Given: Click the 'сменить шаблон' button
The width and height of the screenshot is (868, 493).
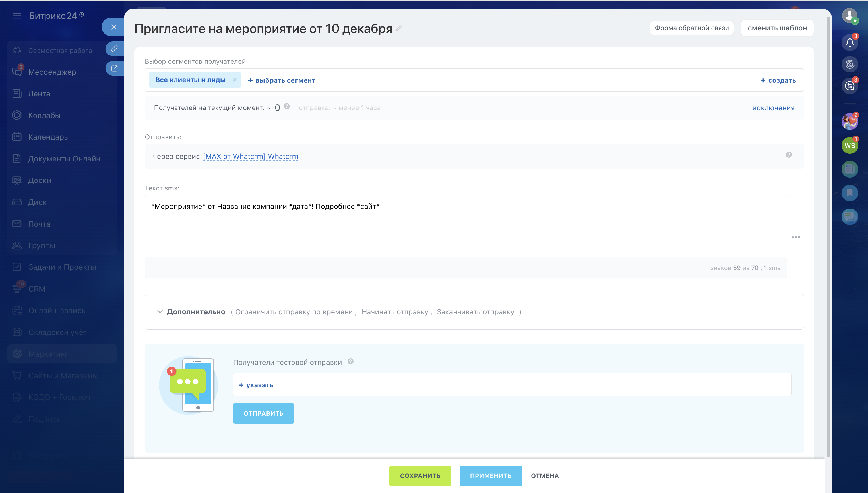Looking at the screenshot, I should click(777, 28).
